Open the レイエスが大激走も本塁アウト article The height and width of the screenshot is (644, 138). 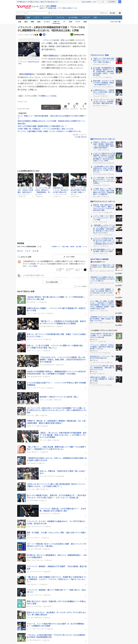[x=56, y=384]
